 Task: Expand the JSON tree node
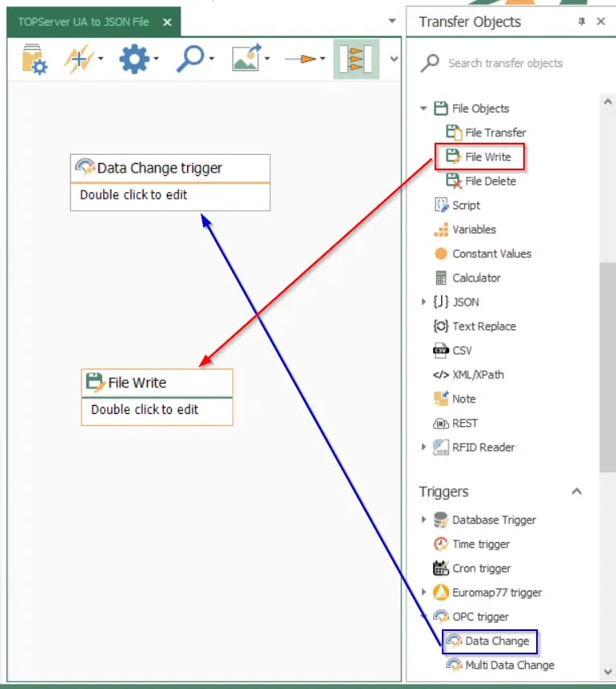click(423, 302)
